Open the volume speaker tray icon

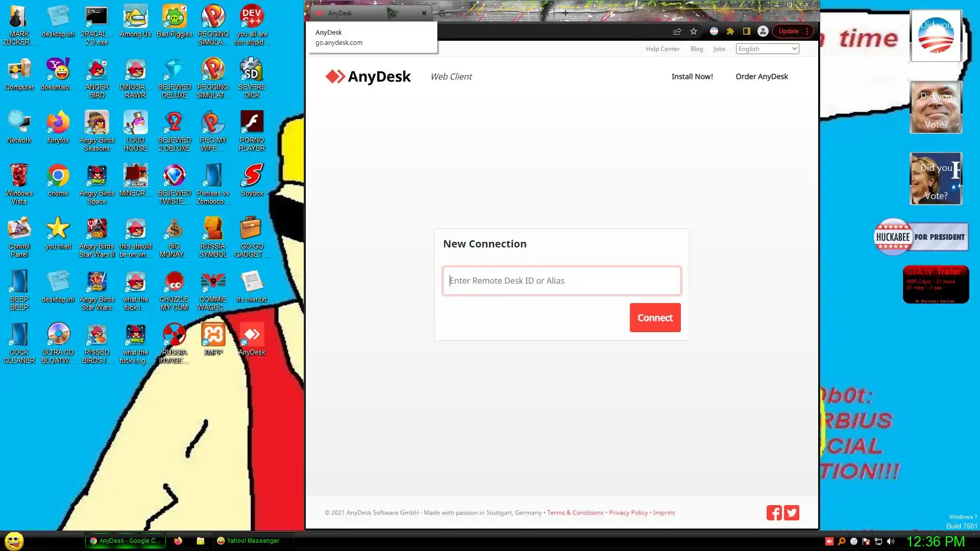click(891, 541)
